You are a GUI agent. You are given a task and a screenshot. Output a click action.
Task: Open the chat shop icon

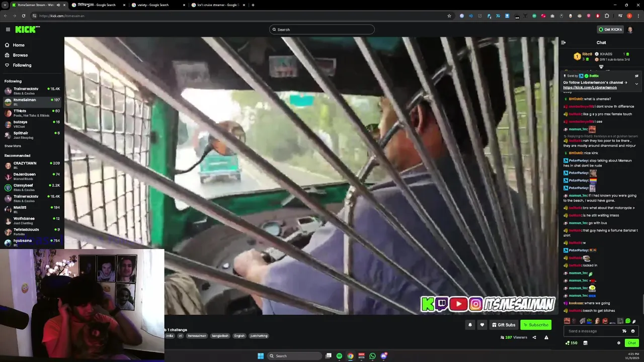click(x=585, y=343)
